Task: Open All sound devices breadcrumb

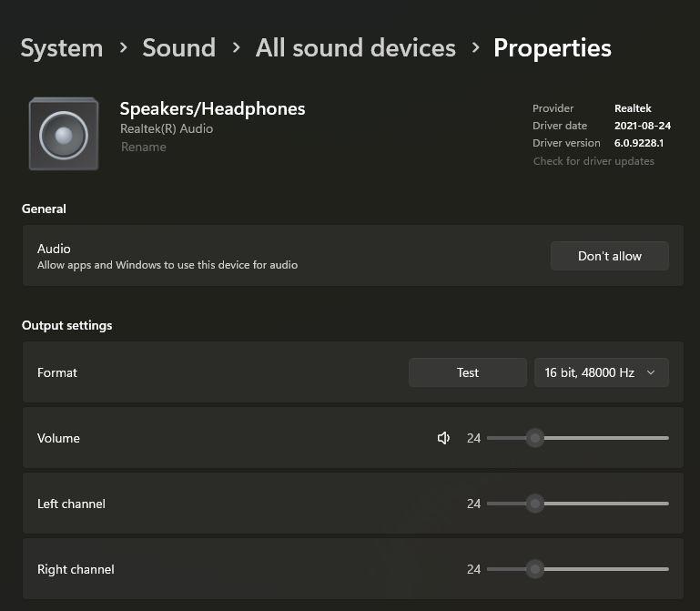Action: 355,47
